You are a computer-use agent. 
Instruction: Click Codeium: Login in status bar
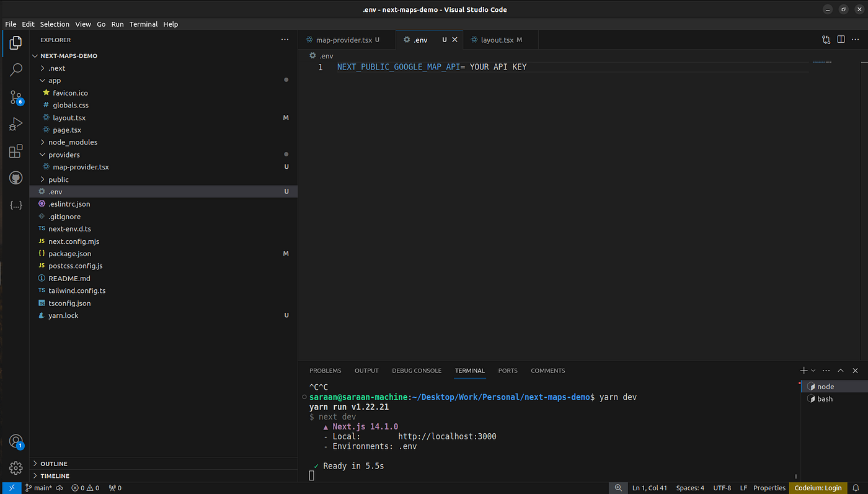click(x=818, y=488)
